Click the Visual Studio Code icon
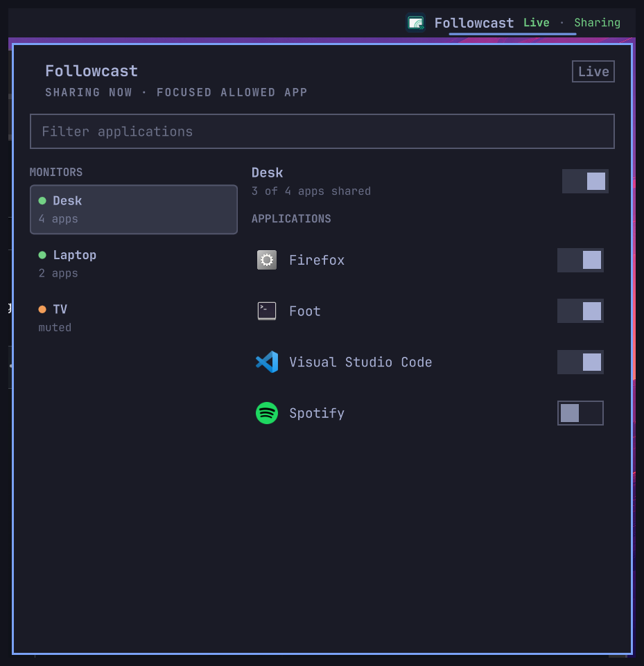Image resolution: width=644 pixels, height=666 pixels. (x=267, y=362)
